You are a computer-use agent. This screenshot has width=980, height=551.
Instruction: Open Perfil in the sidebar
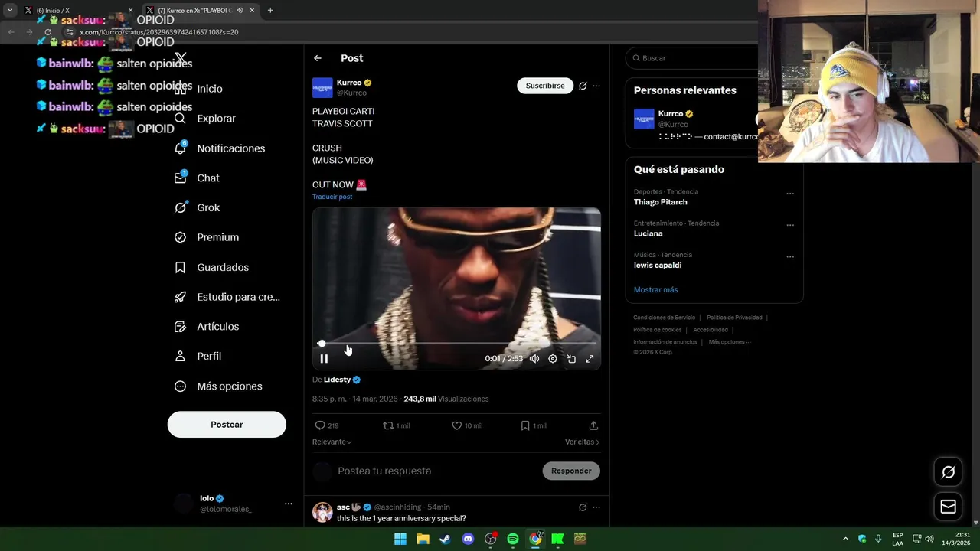(x=198, y=356)
